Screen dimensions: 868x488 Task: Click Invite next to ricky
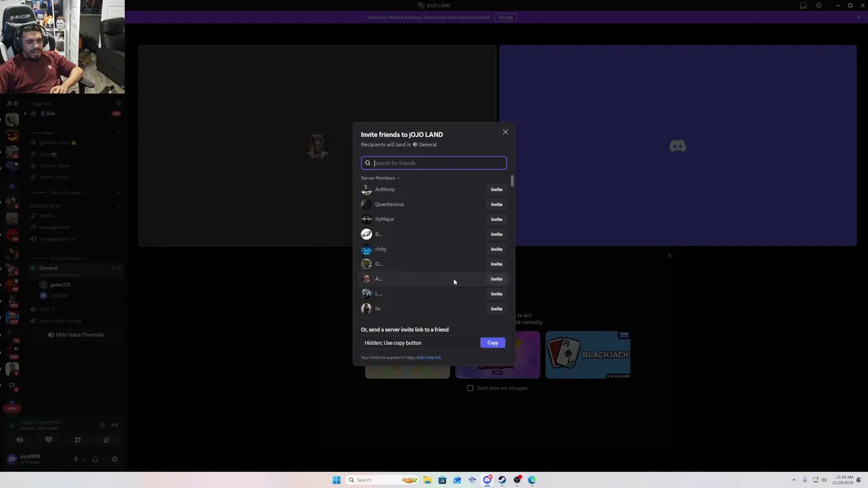(x=496, y=249)
